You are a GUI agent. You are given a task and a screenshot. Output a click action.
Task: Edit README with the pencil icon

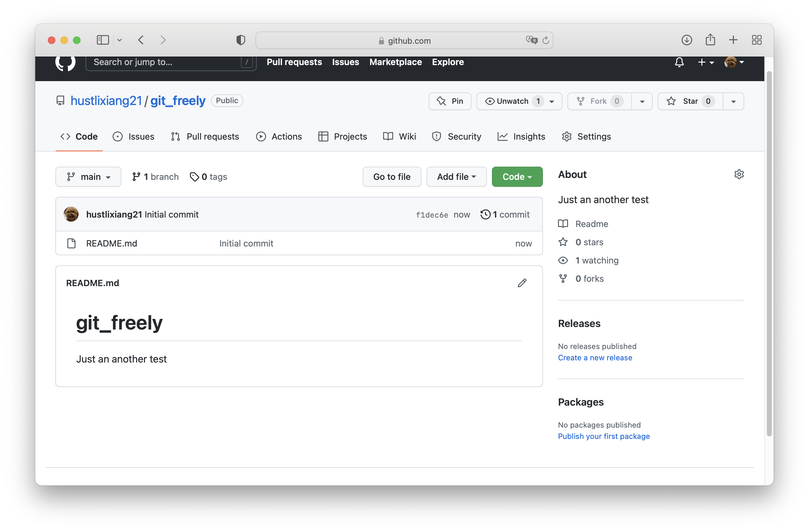[x=522, y=283]
